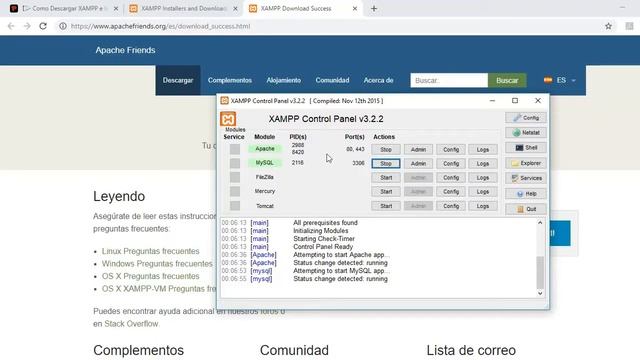Open Explorer from the XAMPP panel
The height and width of the screenshot is (360, 640).
pyautogui.click(x=526, y=163)
